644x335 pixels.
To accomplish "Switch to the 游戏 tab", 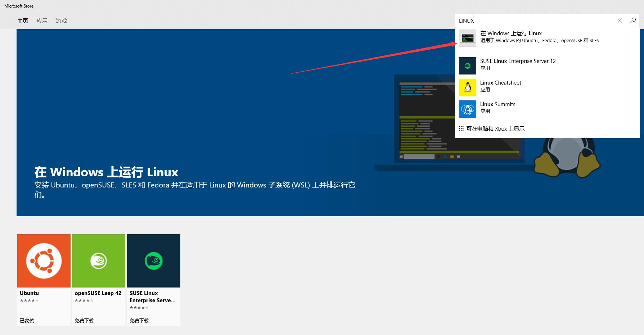I will point(62,21).
